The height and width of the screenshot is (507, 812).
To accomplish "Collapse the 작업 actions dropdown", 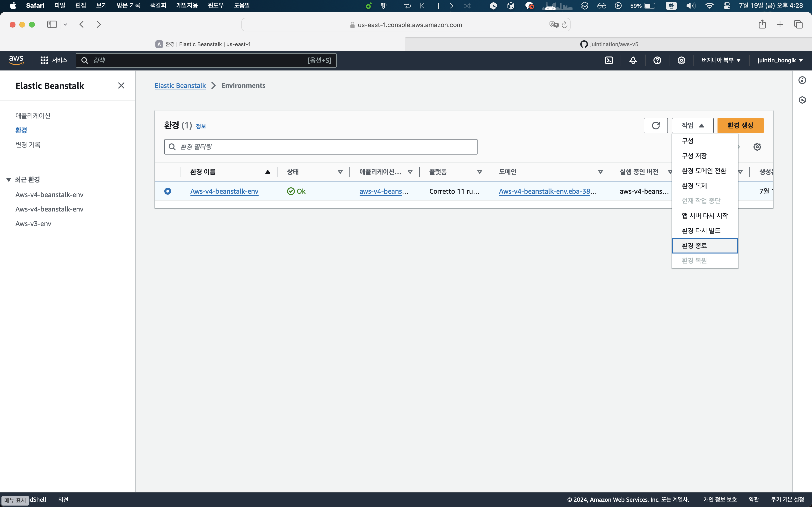I will coord(692,125).
